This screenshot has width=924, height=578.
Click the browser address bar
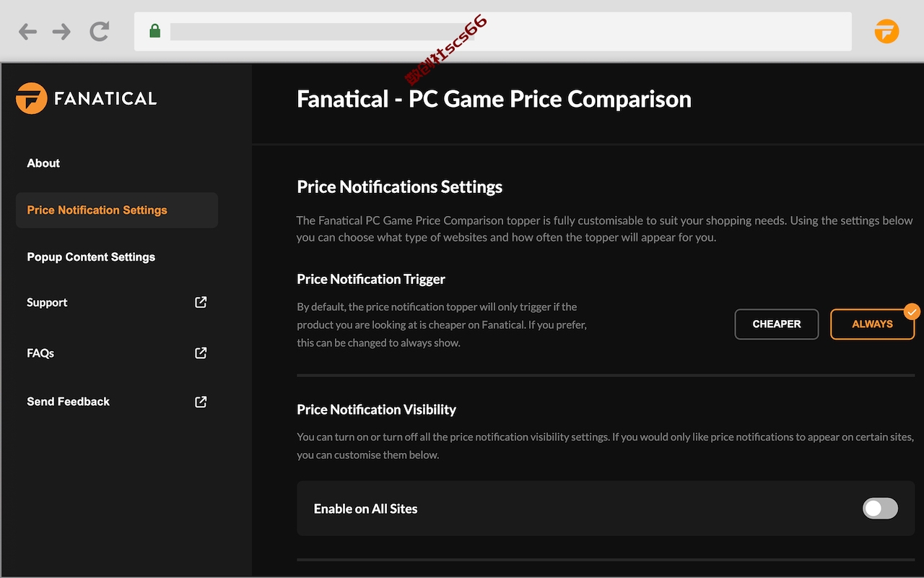click(x=493, y=31)
